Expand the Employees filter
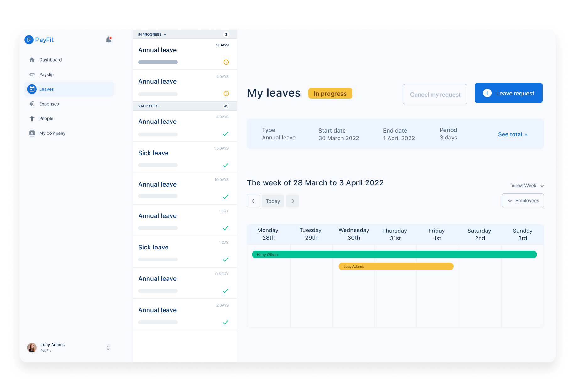Image resolution: width=576 pixels, height=392 pixels. tap(523, 201)
